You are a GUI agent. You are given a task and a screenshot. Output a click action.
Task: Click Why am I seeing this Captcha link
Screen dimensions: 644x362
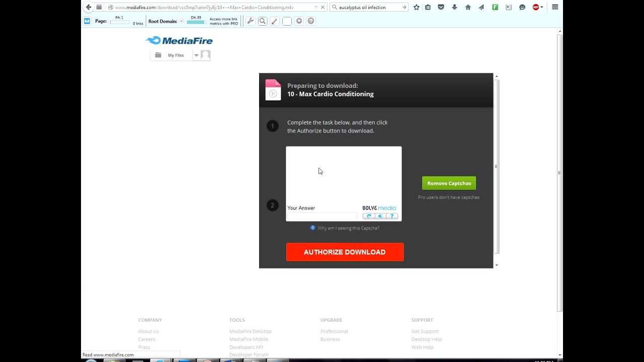click(348, 228)
